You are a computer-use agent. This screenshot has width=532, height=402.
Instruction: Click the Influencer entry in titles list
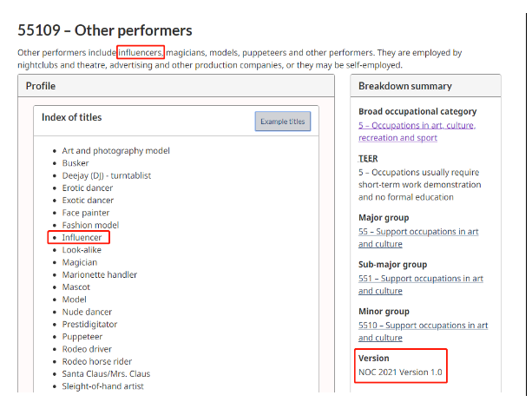coord(82,237)
